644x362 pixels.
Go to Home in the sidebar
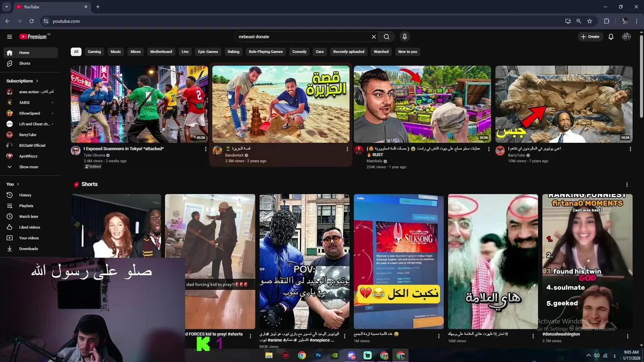click(x=31, y=53)
